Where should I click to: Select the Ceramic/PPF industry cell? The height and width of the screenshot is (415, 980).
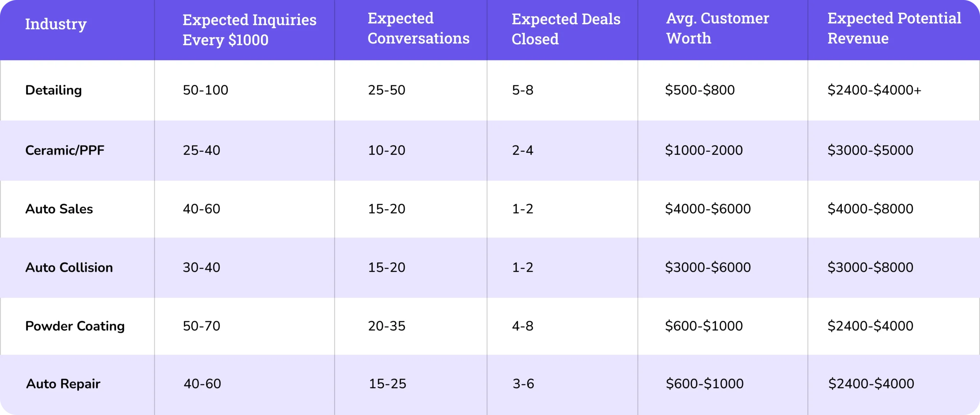point(65,150)
